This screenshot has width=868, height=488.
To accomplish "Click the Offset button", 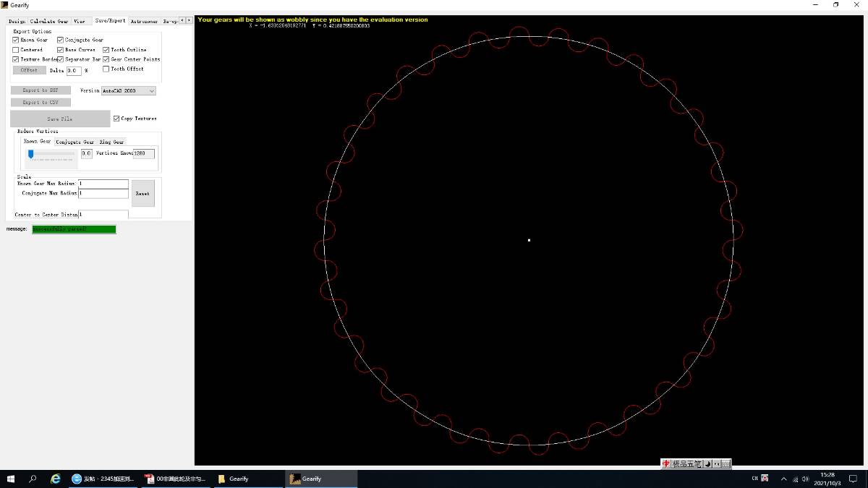I will click(30, 70).
